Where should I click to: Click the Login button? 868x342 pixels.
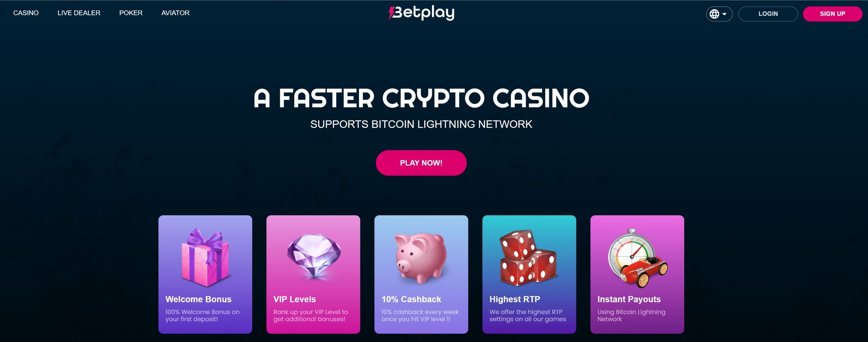[768, 14]
